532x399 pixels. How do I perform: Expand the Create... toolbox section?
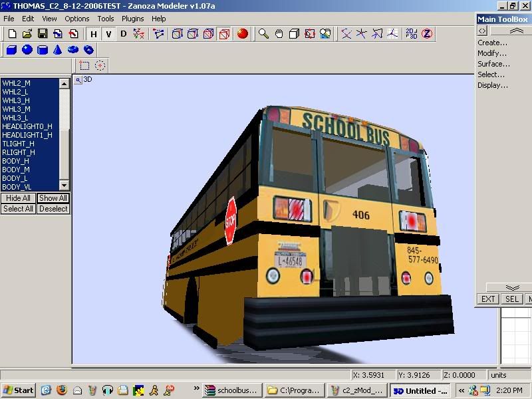(x=492, y=43)
